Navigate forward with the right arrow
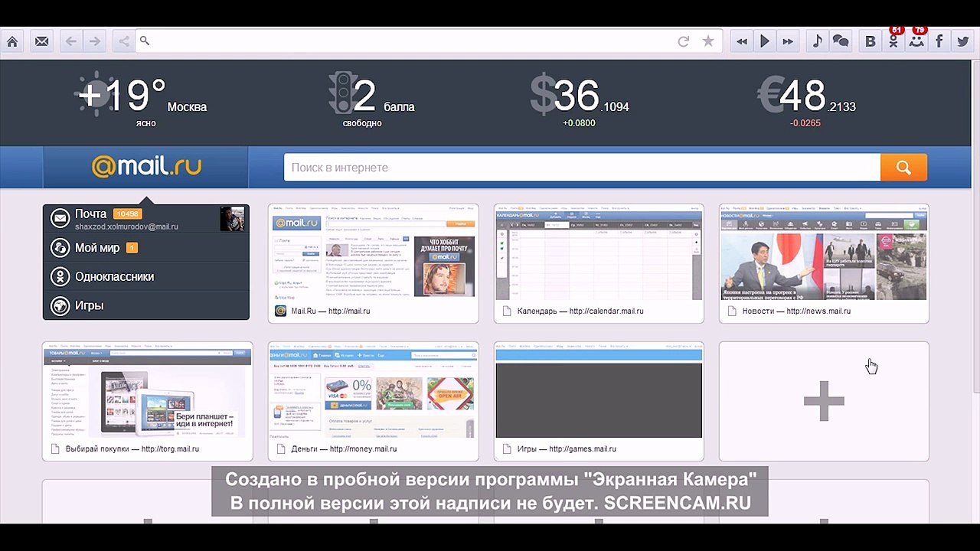Screen dimensions: 980x551 tap(94, 41)
